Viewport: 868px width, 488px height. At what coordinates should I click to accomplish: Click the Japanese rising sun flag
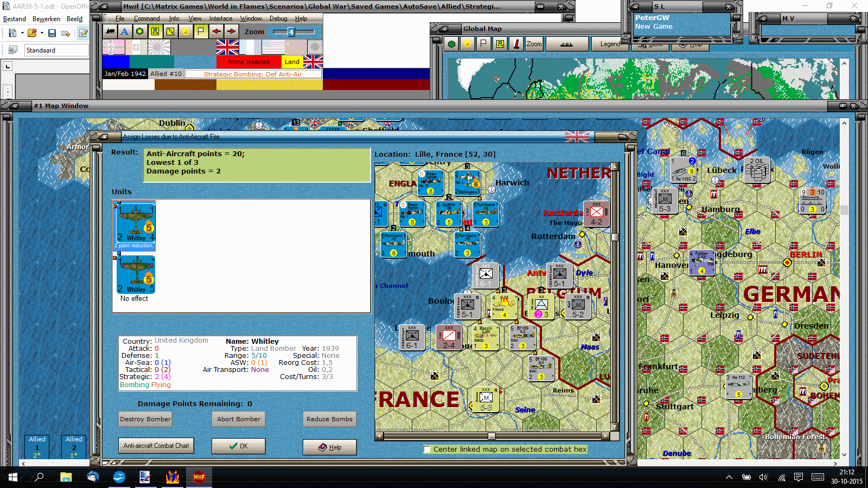[x=159, y=47]
